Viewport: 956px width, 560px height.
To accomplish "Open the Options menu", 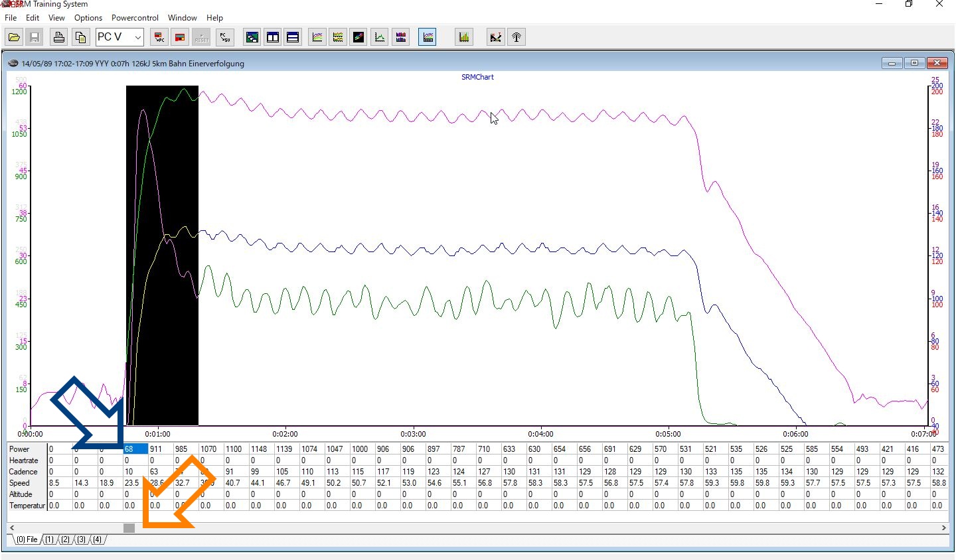I will point(88,18).
